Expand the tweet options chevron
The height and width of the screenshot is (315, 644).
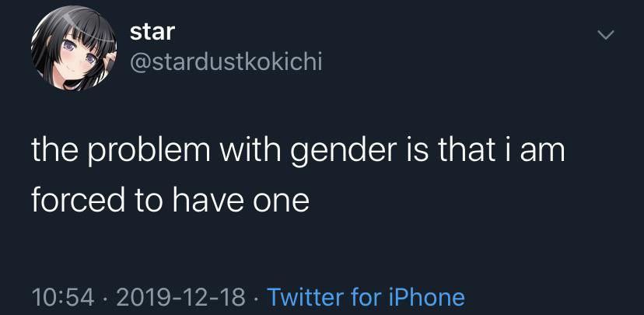point(605,36)
